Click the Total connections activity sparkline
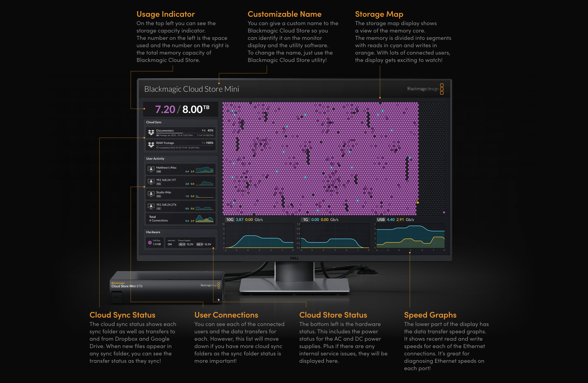This screenshot has height=383, width=588. (x=204, y=219)
